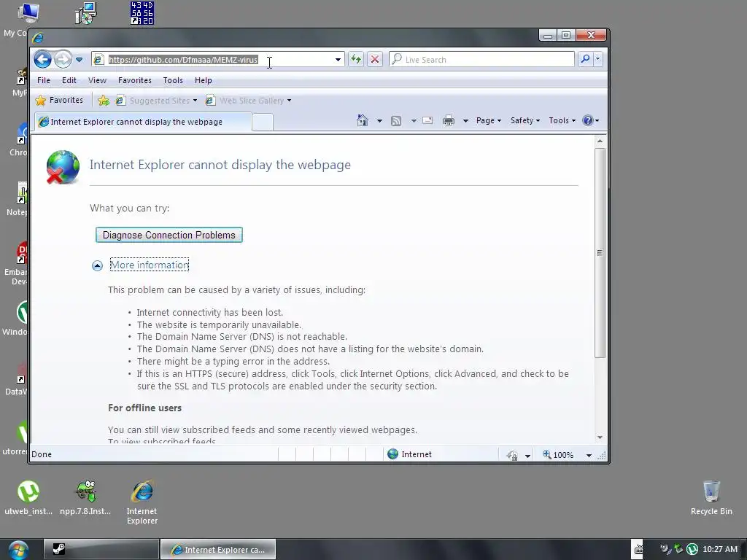Open the View menu

pos(97,80)
